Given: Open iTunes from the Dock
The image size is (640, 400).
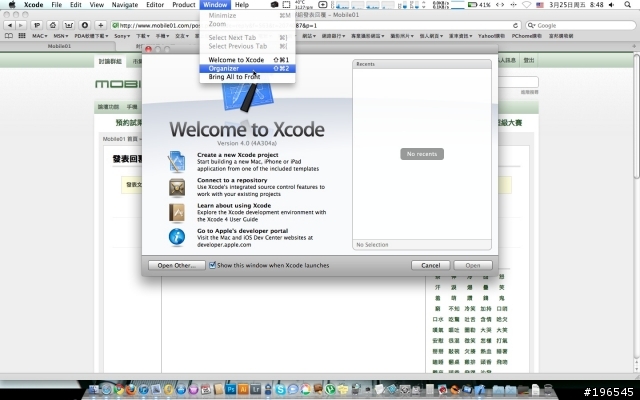Looking at the screenshot, I should tap(143, 389).
